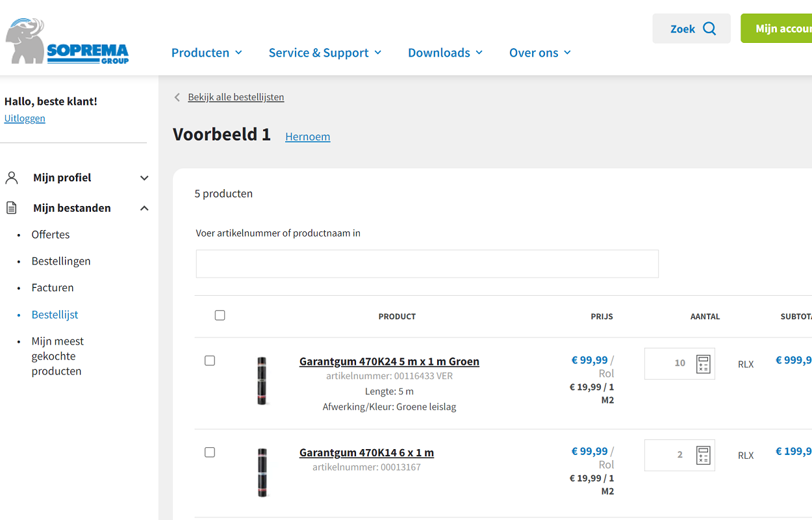Image resolution: width=812 pixels, height=520 pixels.
Task: Click Bekijk alle bestellijsten link
Action: pos(236,97)
